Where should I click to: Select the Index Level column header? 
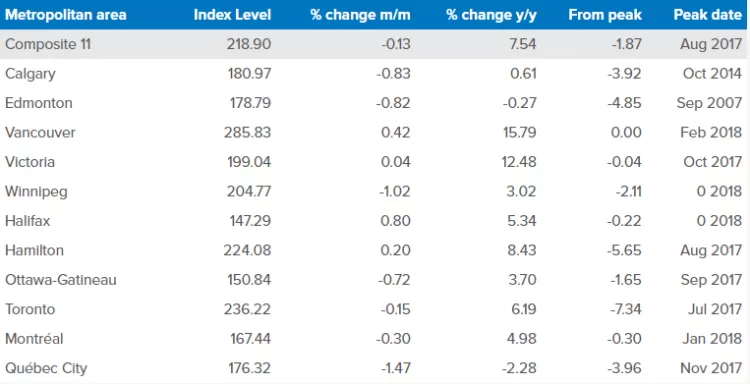pos(232,15)
